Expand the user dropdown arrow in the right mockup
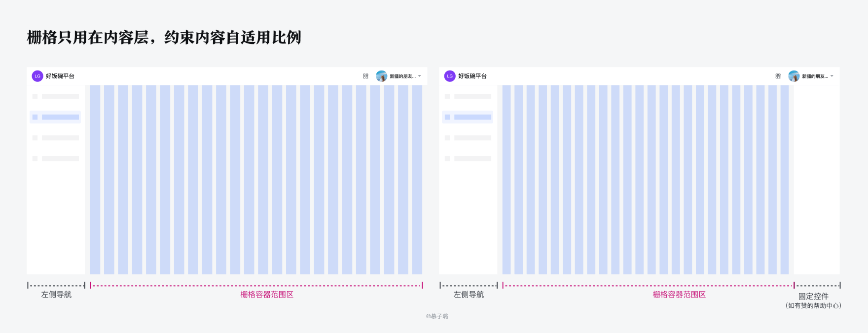The height and width of the screenshot is (333, 868). click(x=832, y=76)
